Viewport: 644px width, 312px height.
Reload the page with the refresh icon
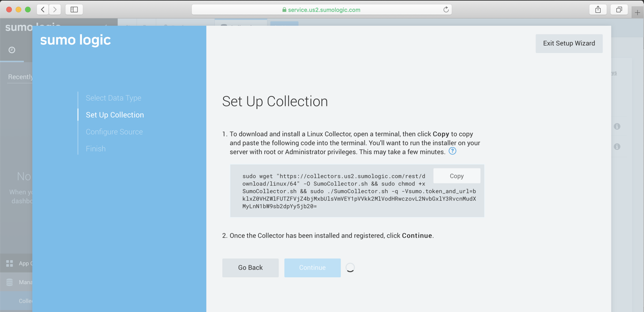point(445,9)
